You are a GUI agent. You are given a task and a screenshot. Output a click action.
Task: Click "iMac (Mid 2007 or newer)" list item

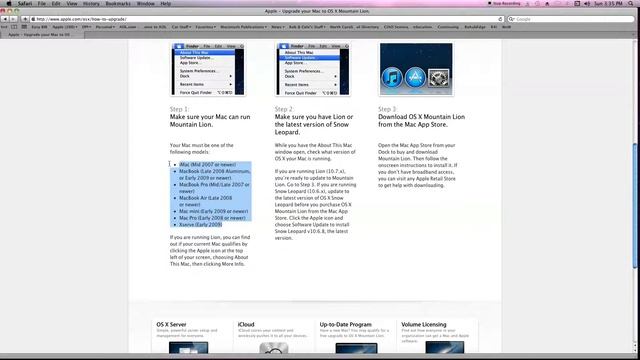207,164
